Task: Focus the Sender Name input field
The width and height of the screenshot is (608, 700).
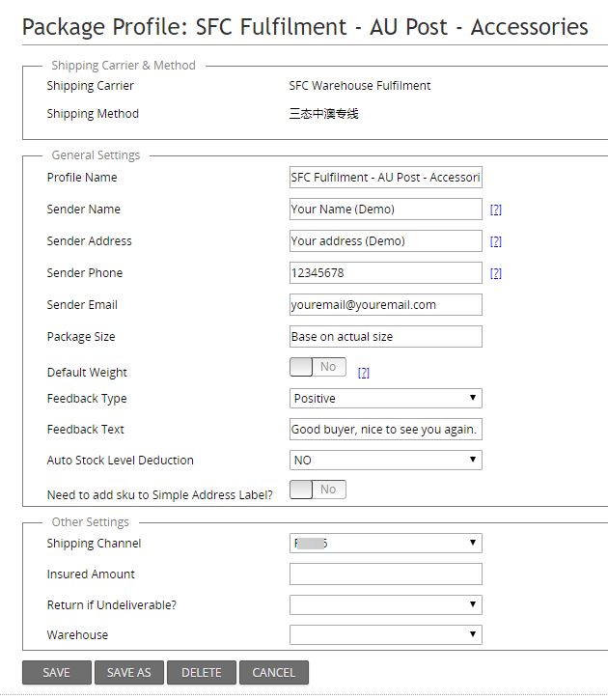Action: (386, 210)
